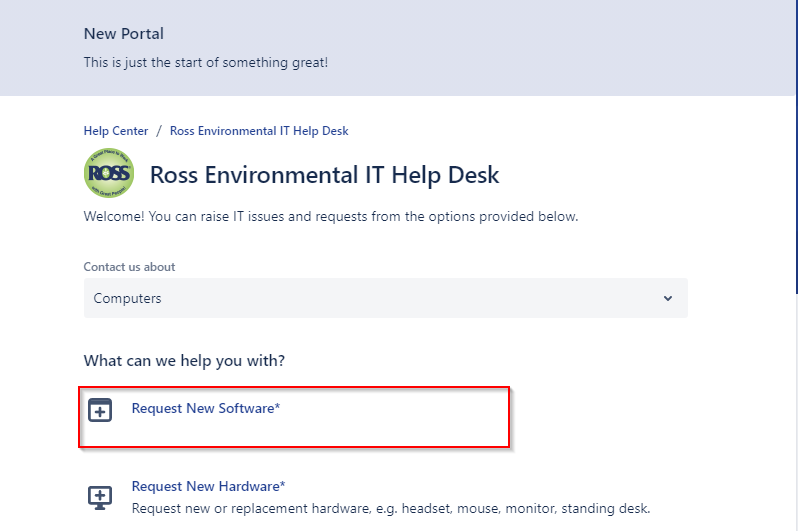Open the Request New Software* link
798x531 pixels.
(206, 408)
